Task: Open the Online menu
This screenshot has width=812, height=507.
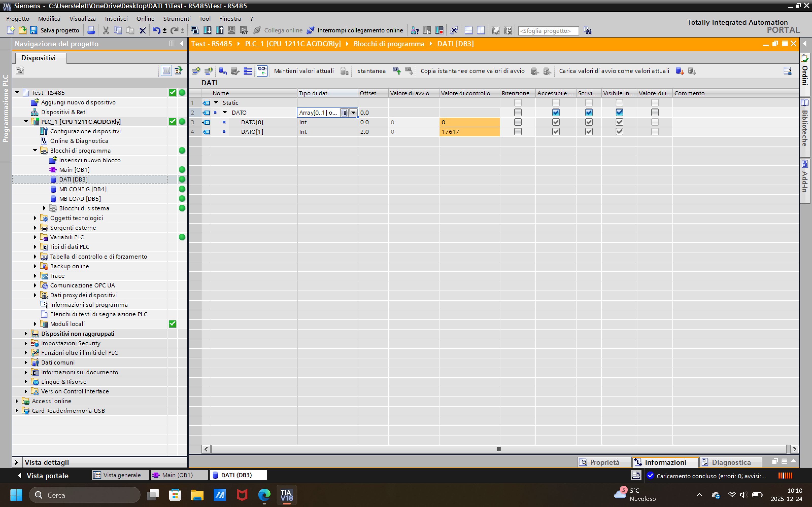Action: 145,19
